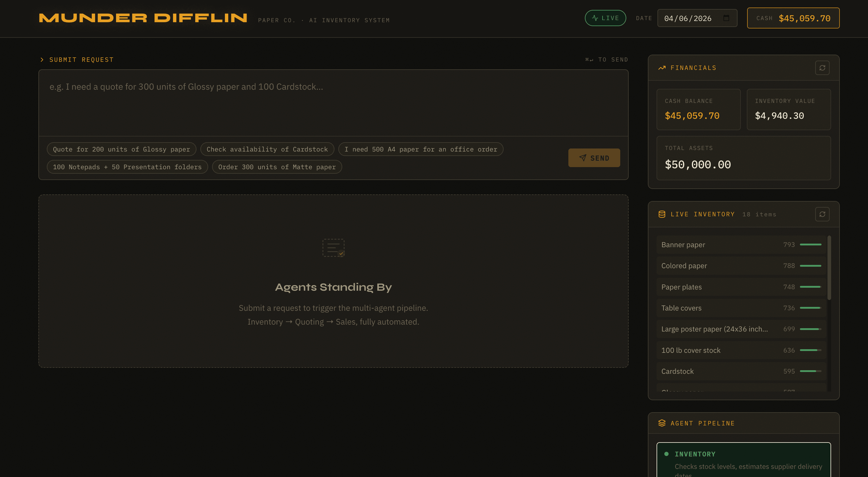
Task: Click the Financials trend arrow icon
Action: (x=662, y=68)
